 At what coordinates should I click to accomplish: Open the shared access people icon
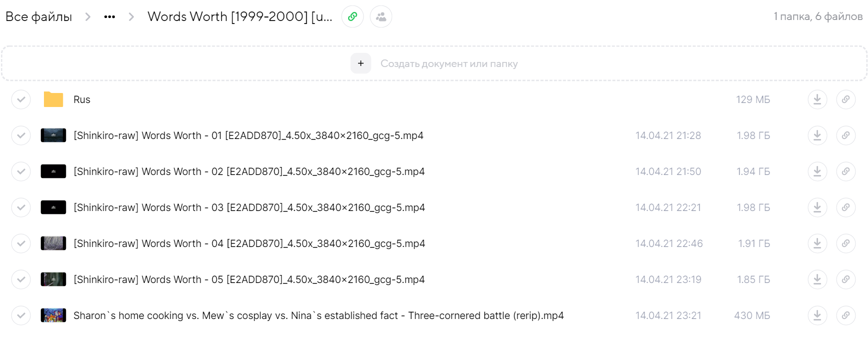click(381, 16)
